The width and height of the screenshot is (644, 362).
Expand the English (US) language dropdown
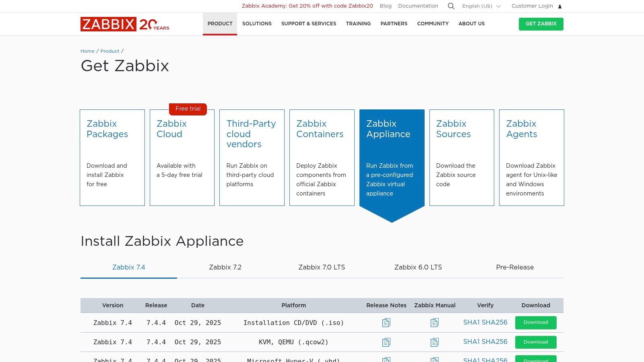[x=481, y=6]
